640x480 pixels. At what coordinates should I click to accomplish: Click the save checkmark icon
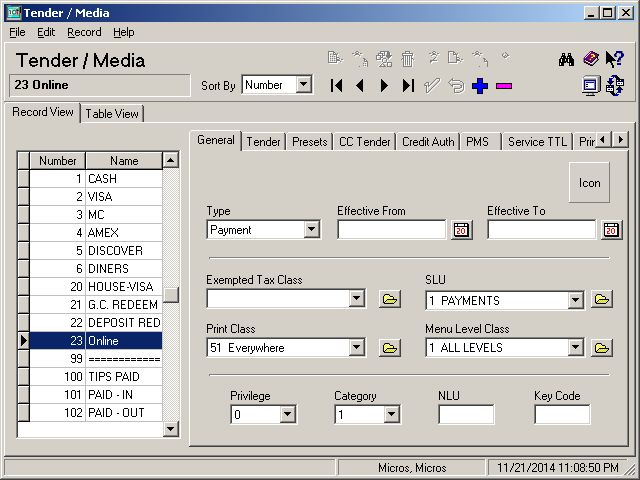(432, 86)
